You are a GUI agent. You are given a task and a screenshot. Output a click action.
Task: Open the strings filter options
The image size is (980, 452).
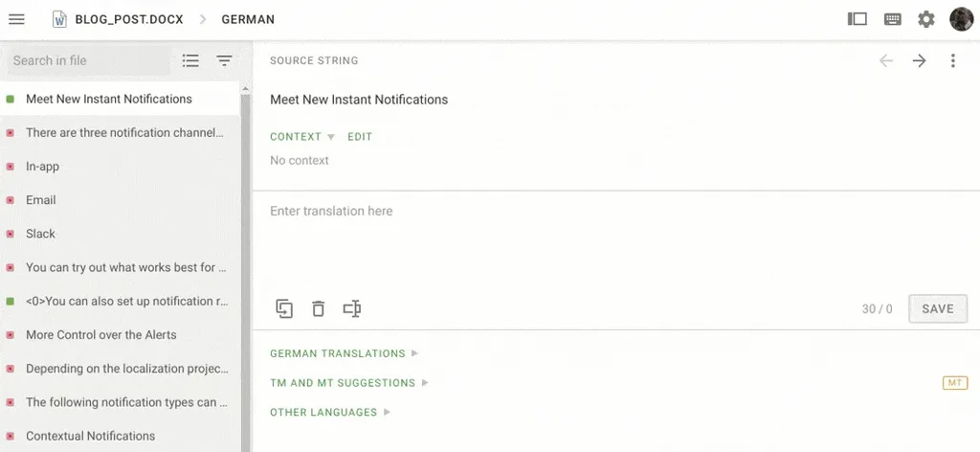(224, 60)
